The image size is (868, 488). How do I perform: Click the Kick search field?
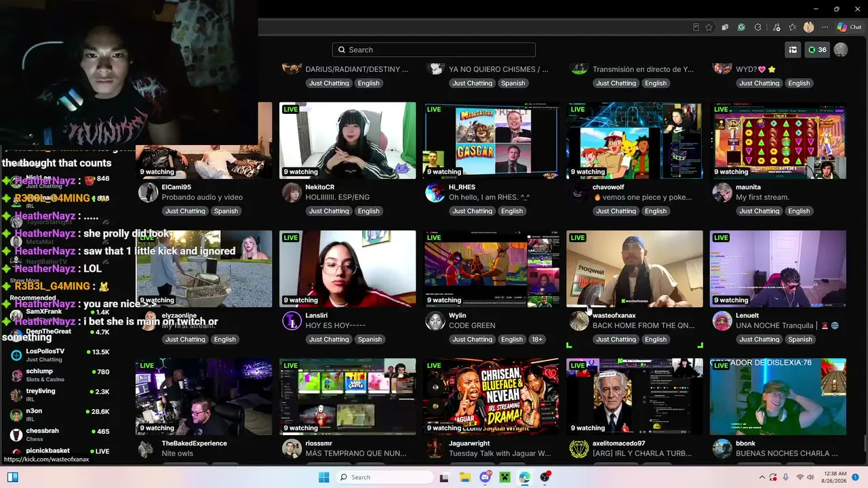434,49
